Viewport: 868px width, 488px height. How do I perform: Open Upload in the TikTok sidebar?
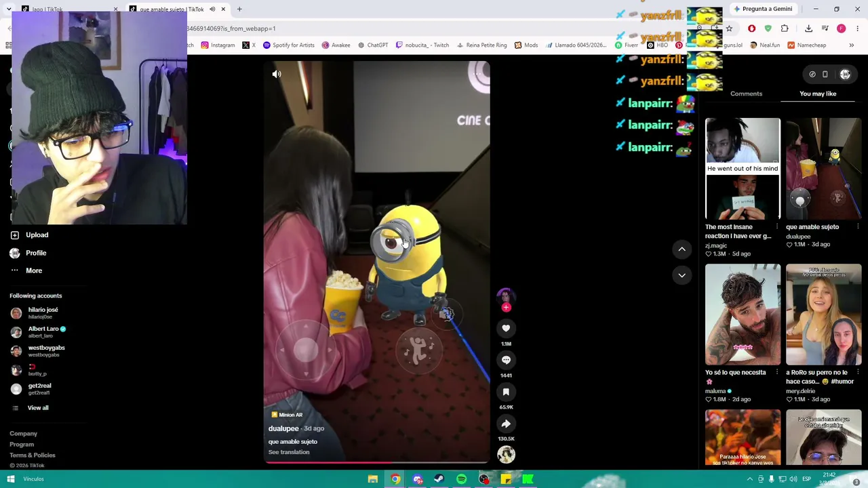pos(29,235)
